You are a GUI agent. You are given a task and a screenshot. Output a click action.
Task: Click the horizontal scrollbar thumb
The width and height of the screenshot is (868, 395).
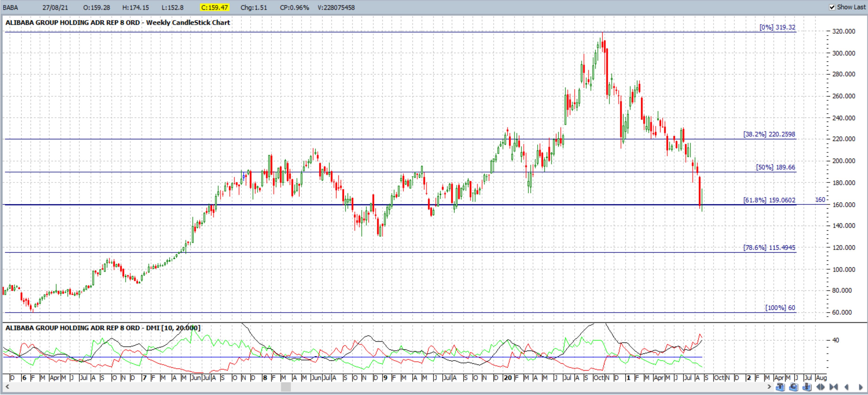(x=286, y=387)
